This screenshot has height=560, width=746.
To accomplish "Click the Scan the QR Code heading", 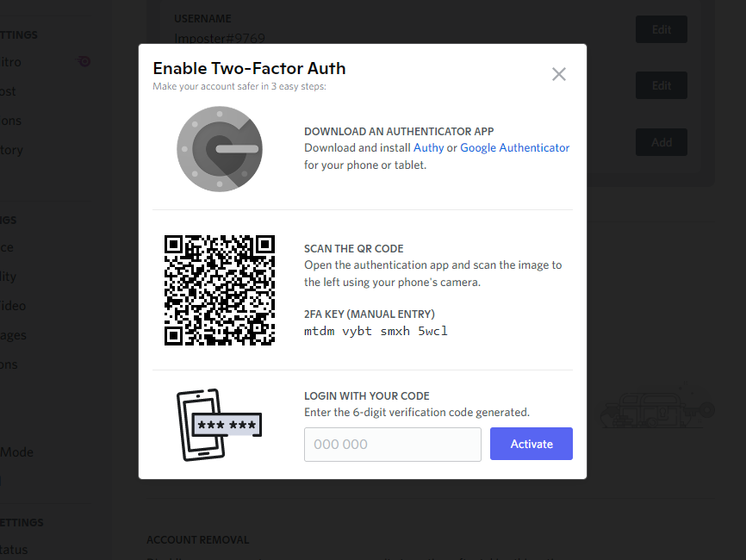I will [x=353, y=249].
